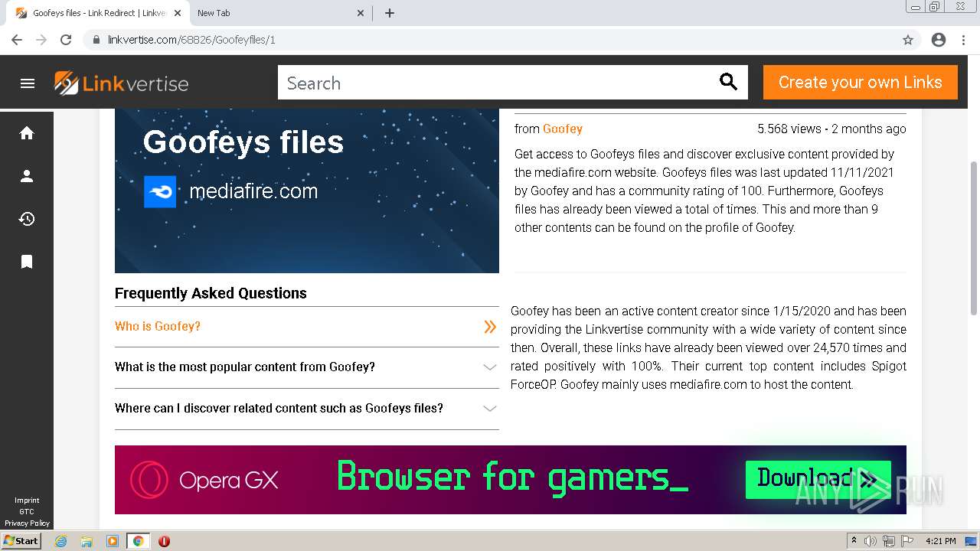980x551 pixels.
Task: Go back with browser back arrow
Action: pyautogui.click(x=17, y=40)
